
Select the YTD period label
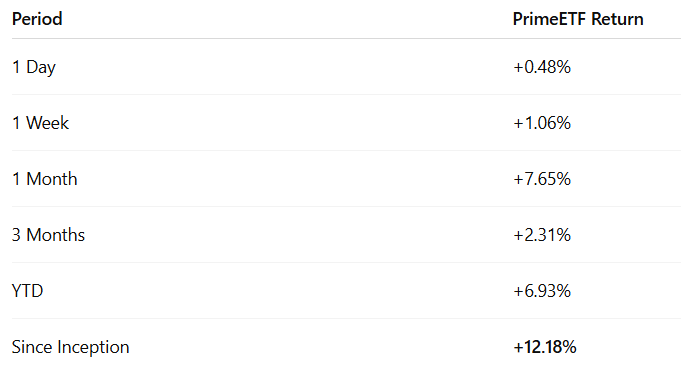click(27, 291)
